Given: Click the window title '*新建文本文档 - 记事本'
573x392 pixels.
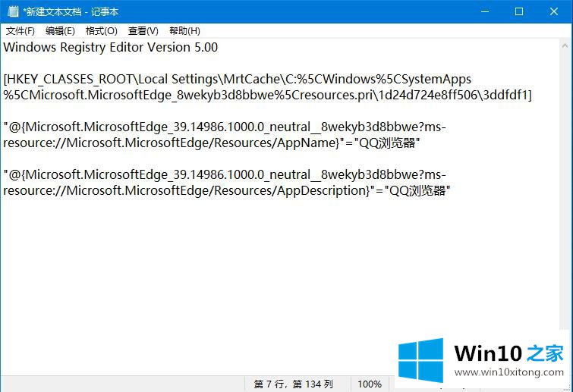Looking at the screenshot, I should (71, 11).
